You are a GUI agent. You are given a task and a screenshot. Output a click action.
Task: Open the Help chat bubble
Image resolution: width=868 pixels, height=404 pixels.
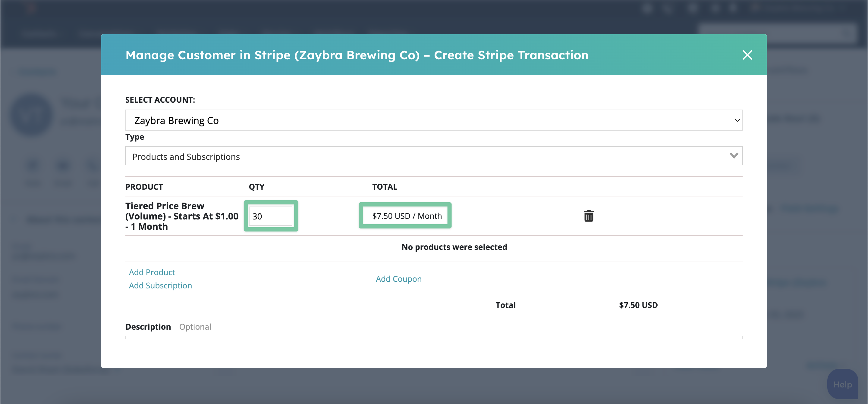[842, 384]
